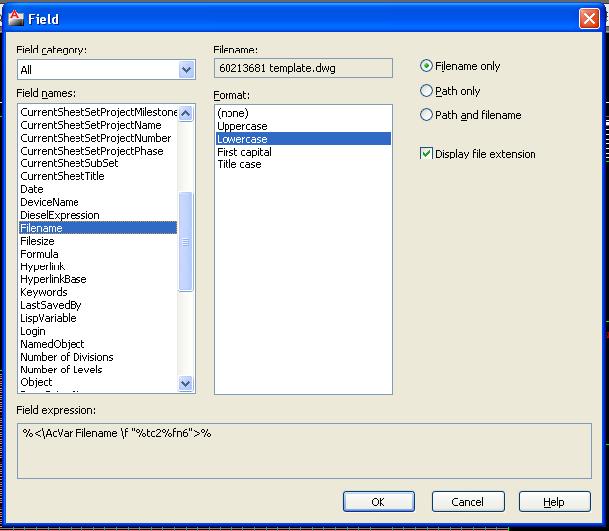Image resolution: width=609 pixels, height=531 pixels.
Task: Click the Field expression text box
Action: click(304, 451)
